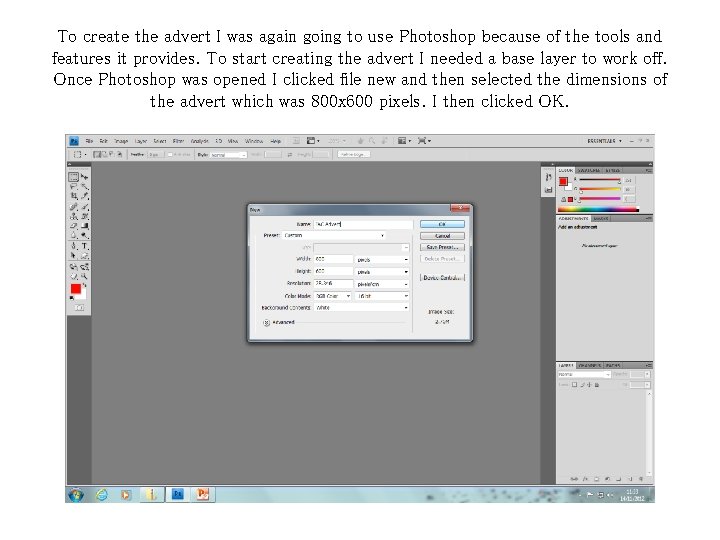
Task: Open the Windows Start menu
Action: tap(76, 495)
